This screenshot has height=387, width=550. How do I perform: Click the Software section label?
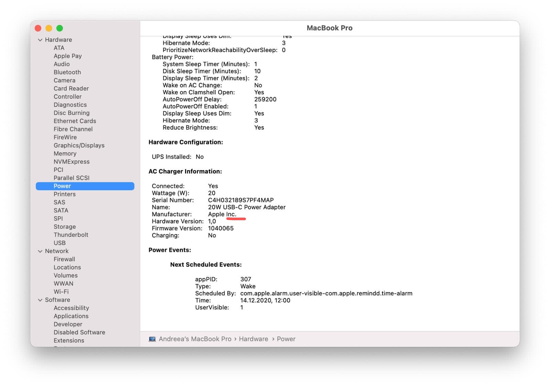point(58,300)
